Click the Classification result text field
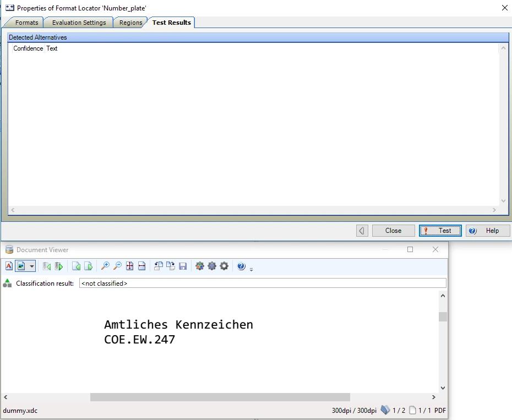Screen dimensions: 512x420 [262, 283]
